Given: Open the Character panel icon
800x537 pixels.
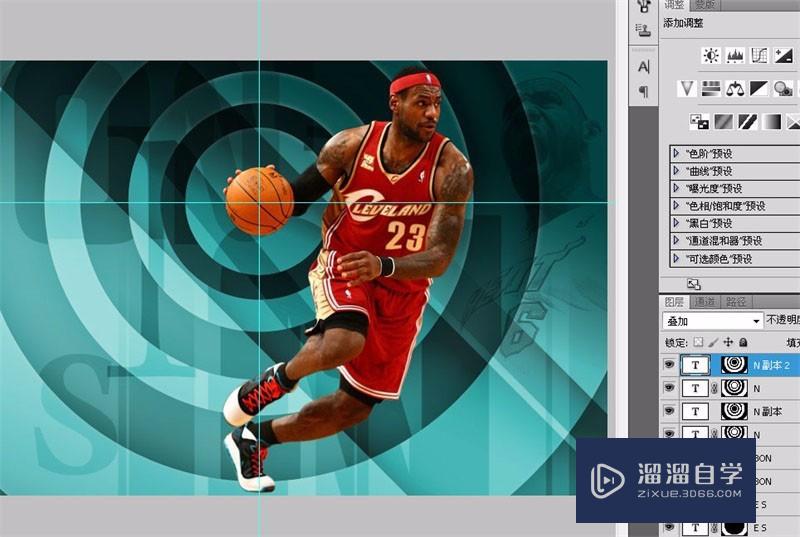Looking at the screenshot, I should pos(643,66).
